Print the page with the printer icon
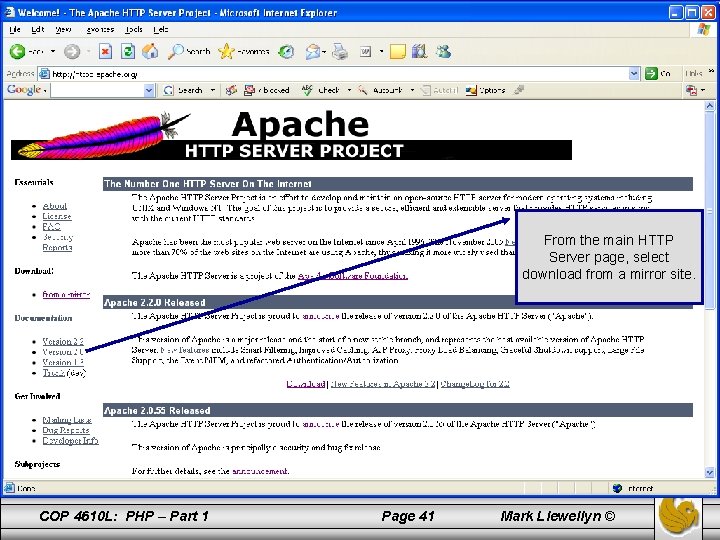 [340, 51]
